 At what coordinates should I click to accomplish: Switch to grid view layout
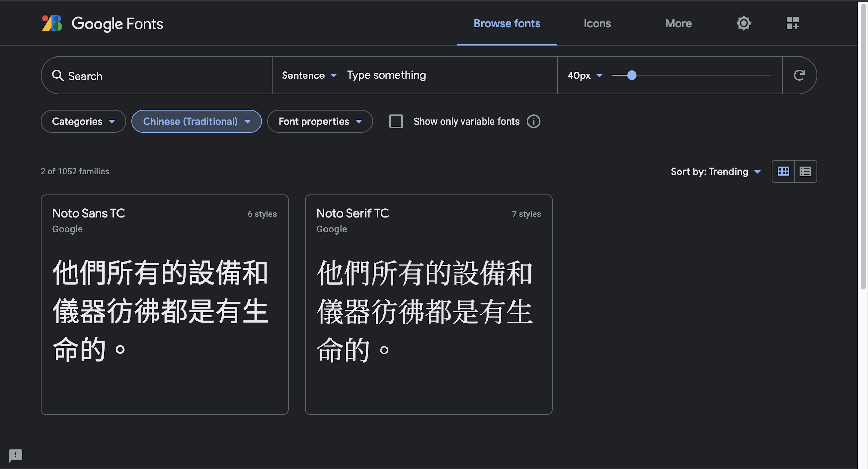[783, 171]
